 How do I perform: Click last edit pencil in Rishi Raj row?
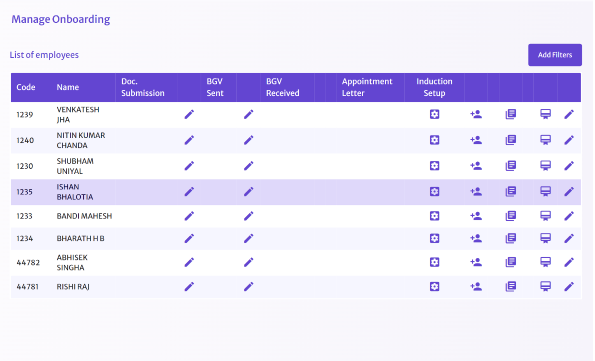pos(569,287)
